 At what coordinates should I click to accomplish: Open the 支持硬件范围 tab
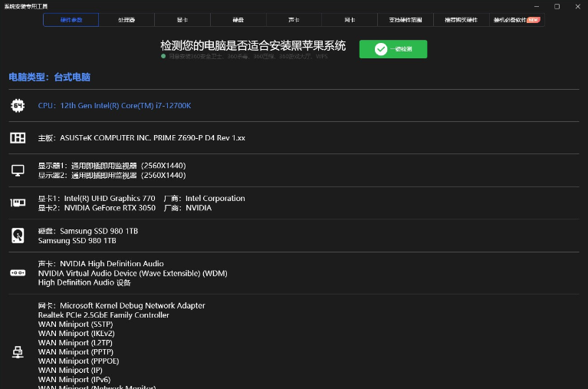click(406, 20)
